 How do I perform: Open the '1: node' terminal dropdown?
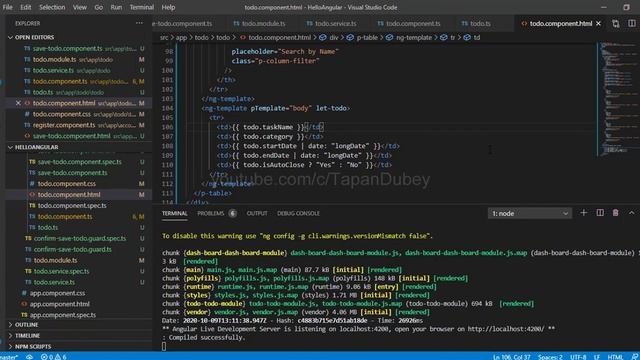click(529, 213)
